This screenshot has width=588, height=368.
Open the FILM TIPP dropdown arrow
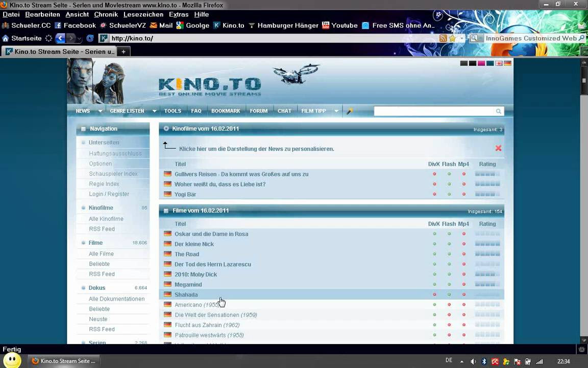point(336,111)
